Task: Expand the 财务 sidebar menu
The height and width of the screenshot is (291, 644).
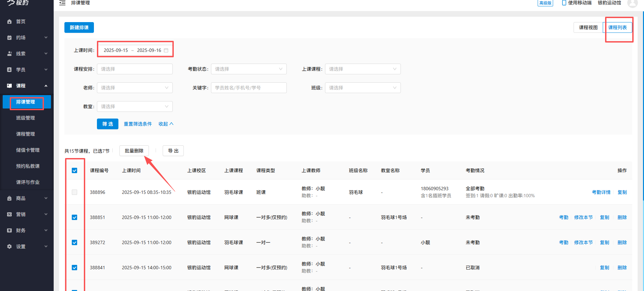Action: coord(46,230)
